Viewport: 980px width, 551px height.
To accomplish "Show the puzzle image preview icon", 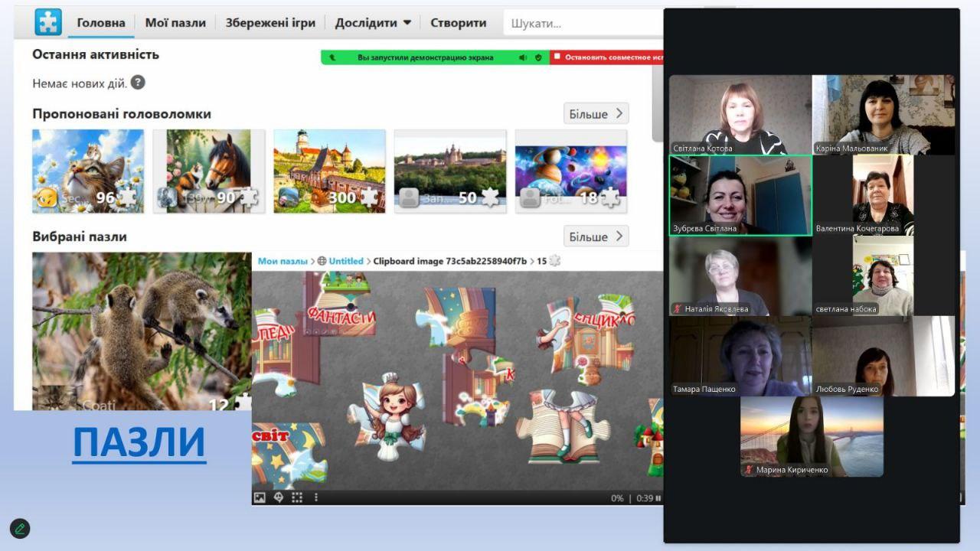I will pos(260,497).
